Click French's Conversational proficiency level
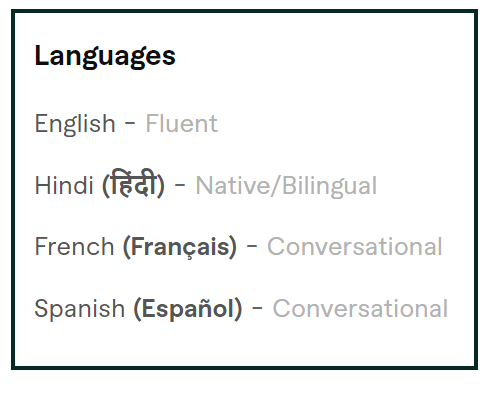The width and height of the screenshot is (486, 398). (355, 247)
